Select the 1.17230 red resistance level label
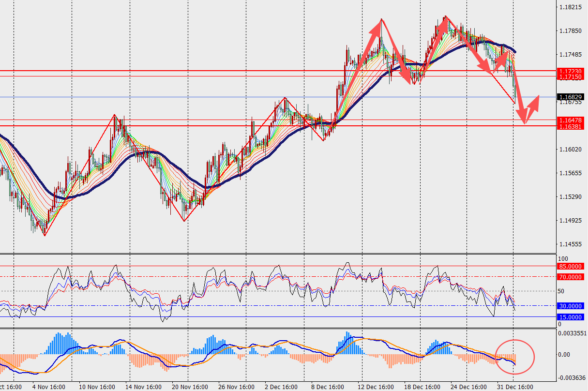Image resolution: width=588 pixels, height=391 pixels. point(569,71)
